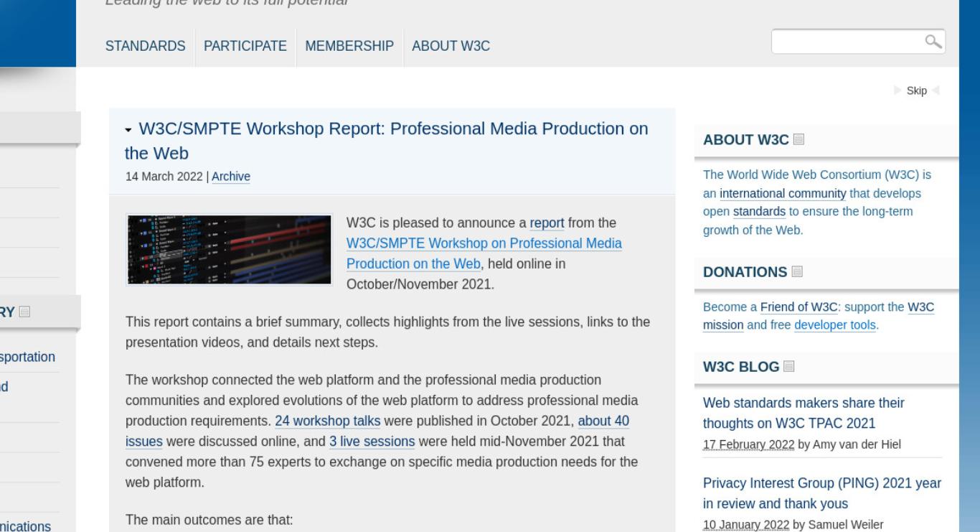Click the left-pointing arrow after Skip
The image size is (980, 532).
point(936,90)
